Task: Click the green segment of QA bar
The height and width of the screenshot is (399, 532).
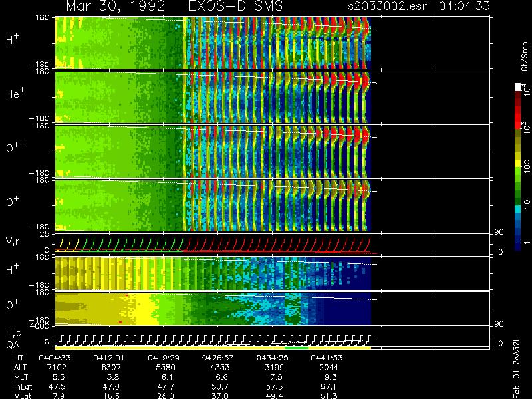Action: tap(296, 348)
